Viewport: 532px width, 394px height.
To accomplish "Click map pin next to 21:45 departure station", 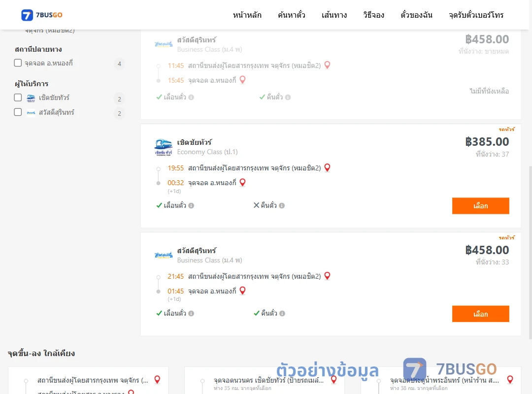I will click(x=328, y=276).
